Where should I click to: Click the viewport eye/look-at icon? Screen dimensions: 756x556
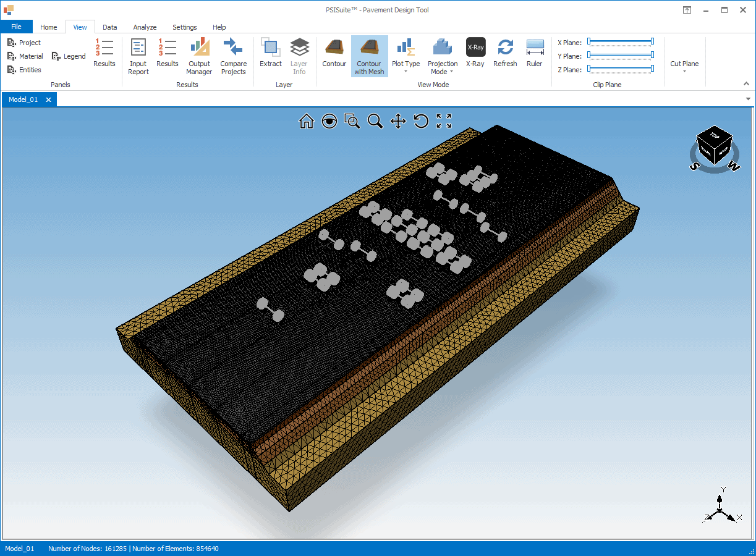(329, 121)
